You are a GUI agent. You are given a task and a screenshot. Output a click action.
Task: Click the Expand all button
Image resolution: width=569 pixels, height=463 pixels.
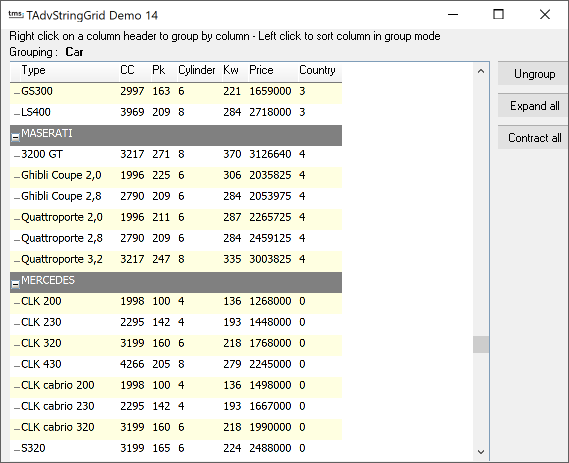click(x=533, y=106)
